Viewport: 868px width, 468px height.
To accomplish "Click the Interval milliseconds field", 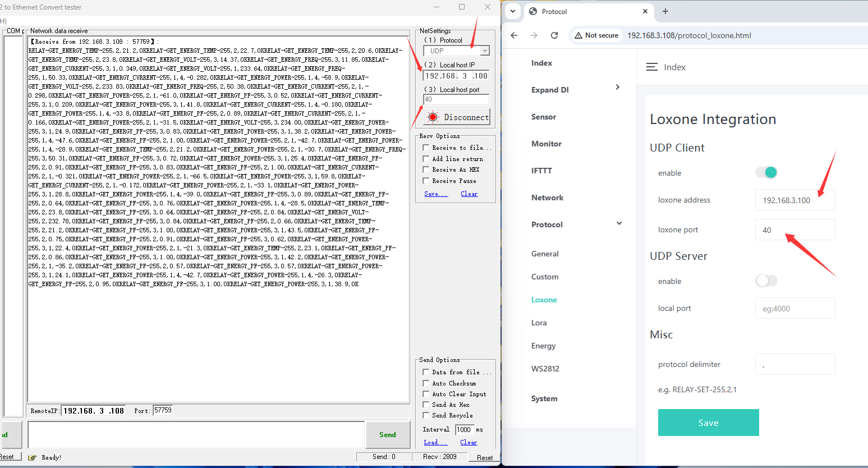I will (x=465, y=430).
